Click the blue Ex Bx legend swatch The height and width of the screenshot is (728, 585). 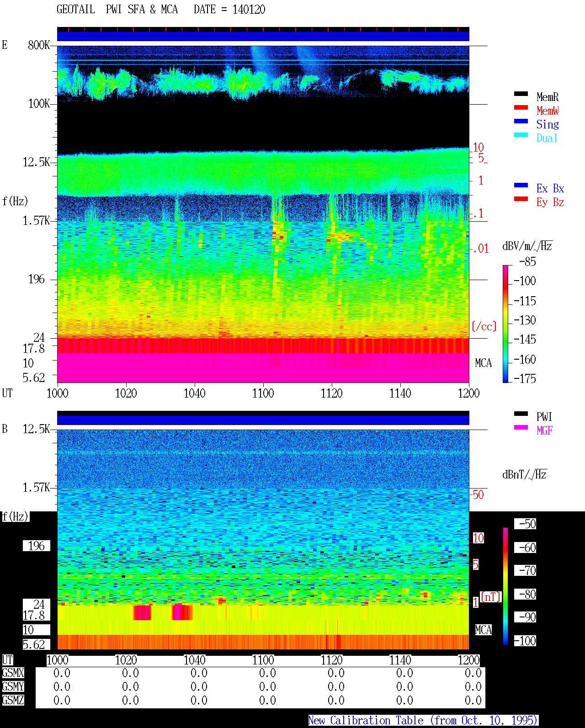tap(521, 185)
